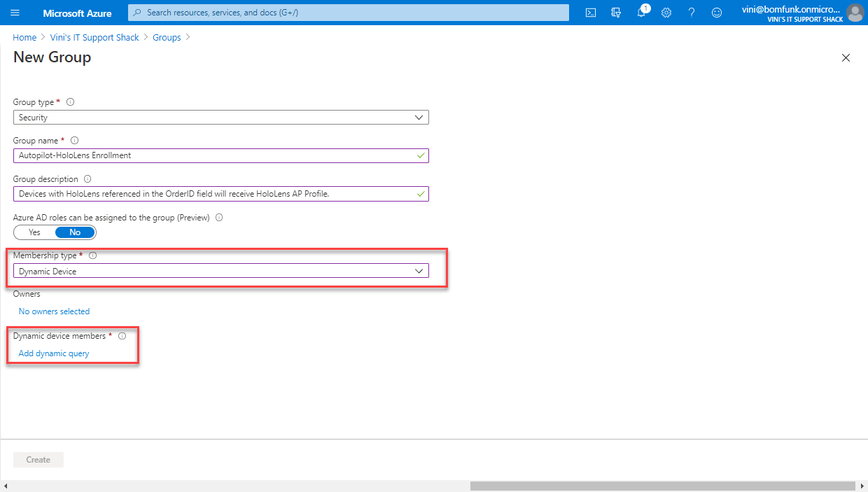Screen dimensions: 868x492
Task: Open the Membership type dropdown
Action: pyautogui.click(x=221, y=271)
